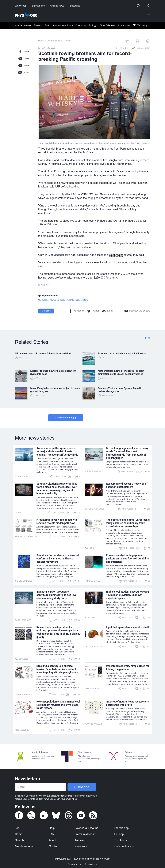
Task: Open Week's top menu
Action: [x=20, y=6]
